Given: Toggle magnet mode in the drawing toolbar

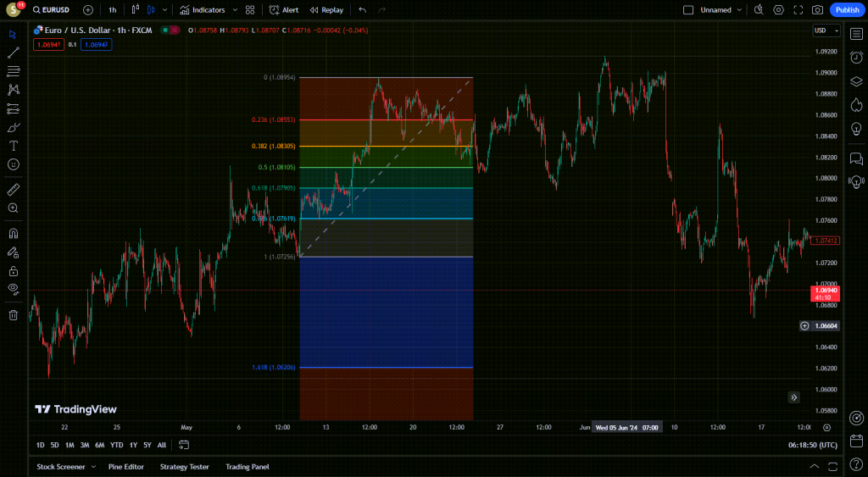Looking at the screenshot, I should (13, 233).
